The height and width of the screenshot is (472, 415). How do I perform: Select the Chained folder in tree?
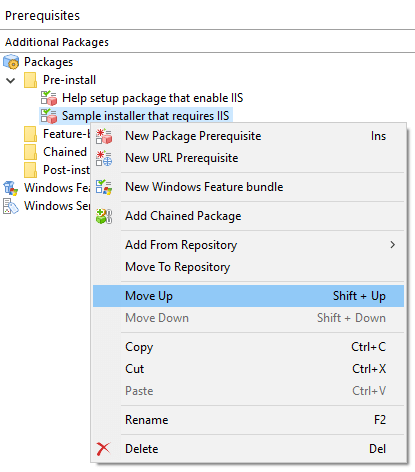tap(65, 152)
